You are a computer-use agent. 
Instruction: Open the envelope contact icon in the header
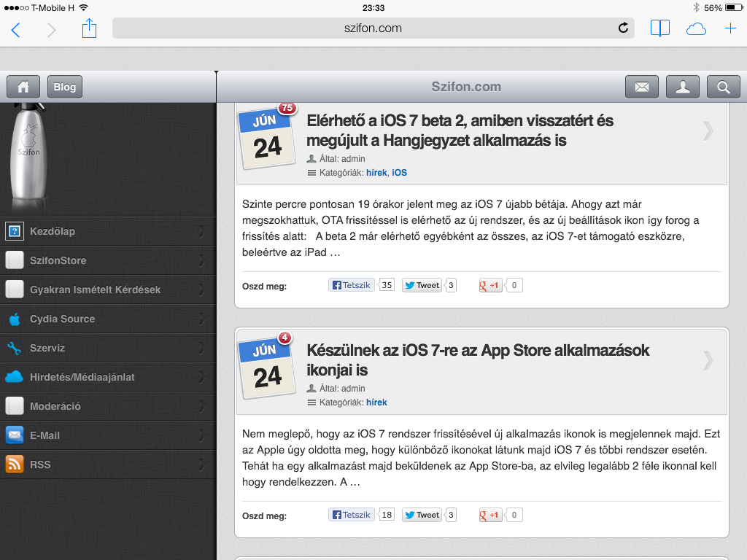[x=642, y=87]
